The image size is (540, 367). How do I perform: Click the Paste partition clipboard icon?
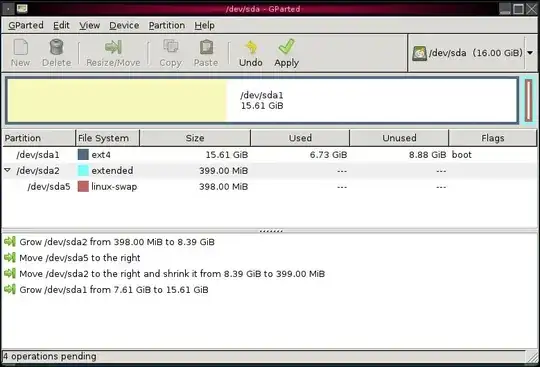click(x=206, y=48)
